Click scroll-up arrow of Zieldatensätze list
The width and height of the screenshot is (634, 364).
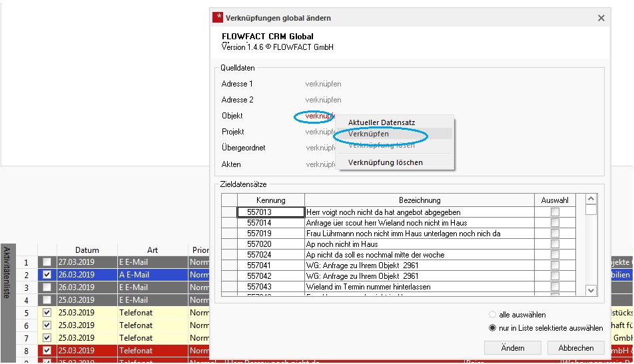[x=591, y=199]
